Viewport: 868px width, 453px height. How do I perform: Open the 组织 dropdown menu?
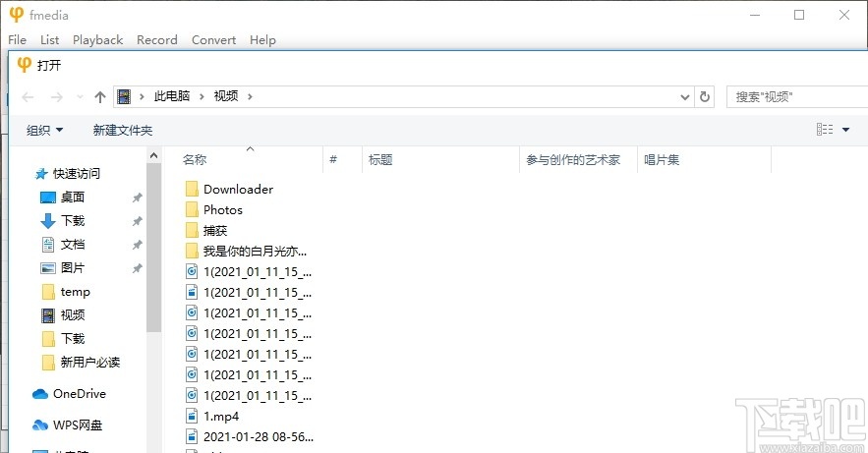[45, 130]
